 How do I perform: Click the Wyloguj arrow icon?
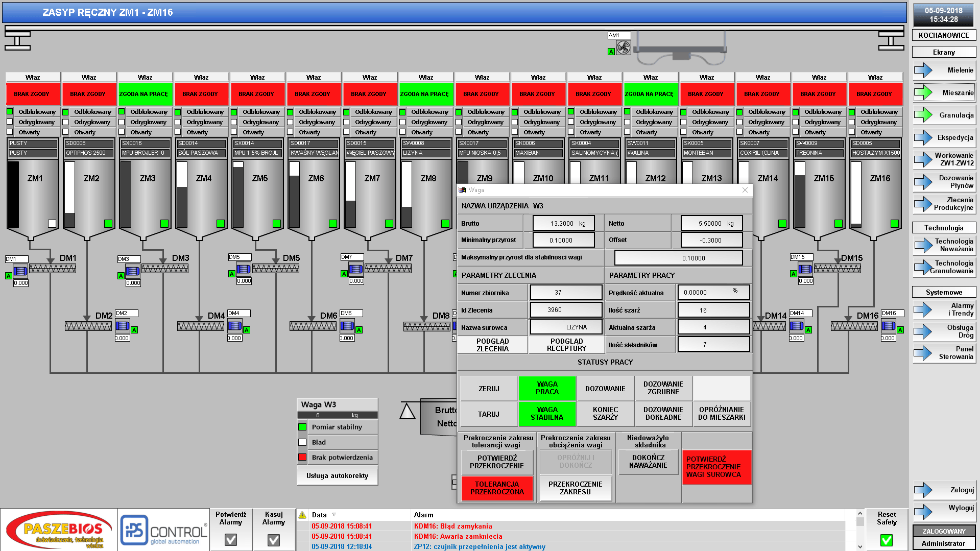[x=923, y=511]
